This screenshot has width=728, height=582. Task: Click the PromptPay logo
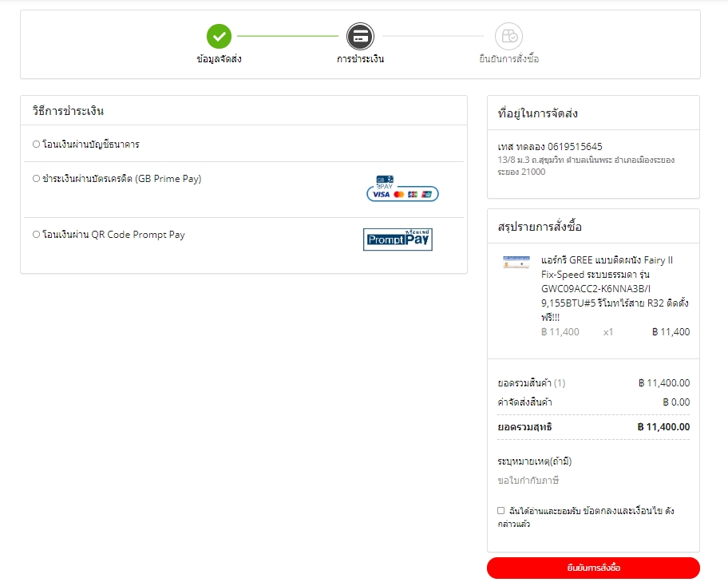pyautogui.click(x=398, y=239)
